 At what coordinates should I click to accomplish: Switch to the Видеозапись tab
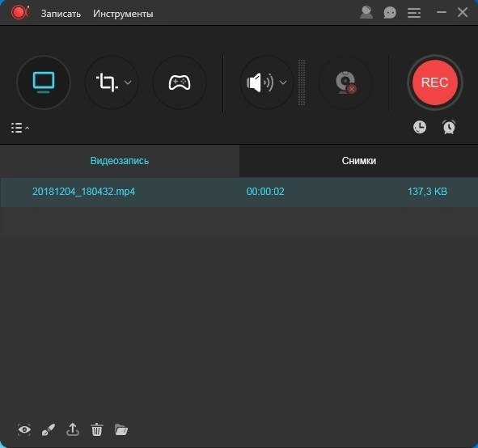coord(120,161)
